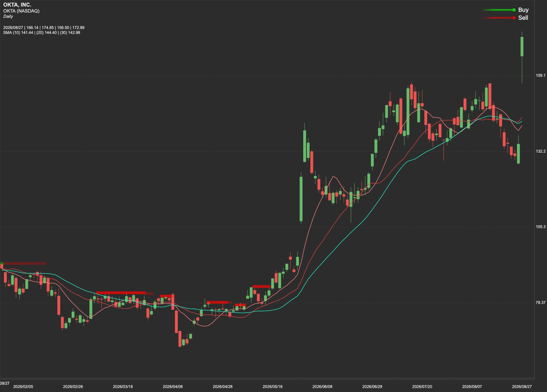
Task: Click the Buy legend entry
Action: [x=523, y=10]
